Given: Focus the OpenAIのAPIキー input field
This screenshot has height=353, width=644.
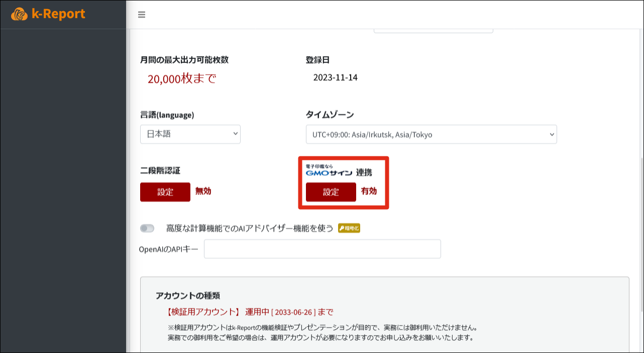Looking at the screenshot, I should tap(322, 249).
